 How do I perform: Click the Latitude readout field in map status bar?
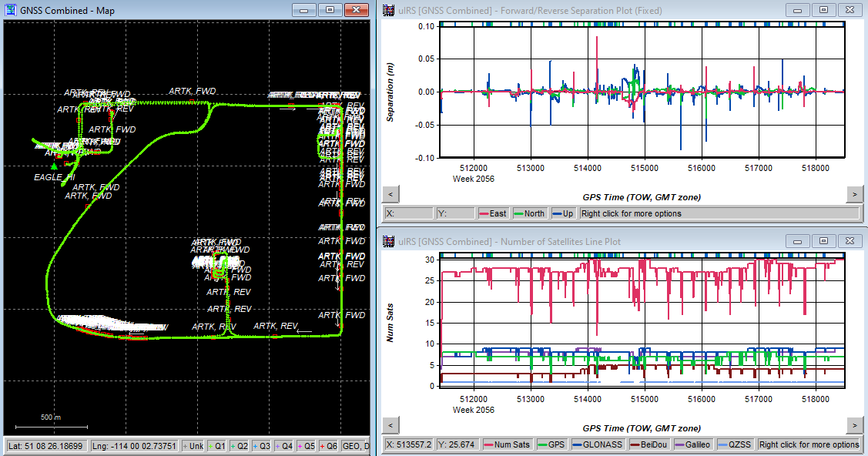click(x=45, y=445)
